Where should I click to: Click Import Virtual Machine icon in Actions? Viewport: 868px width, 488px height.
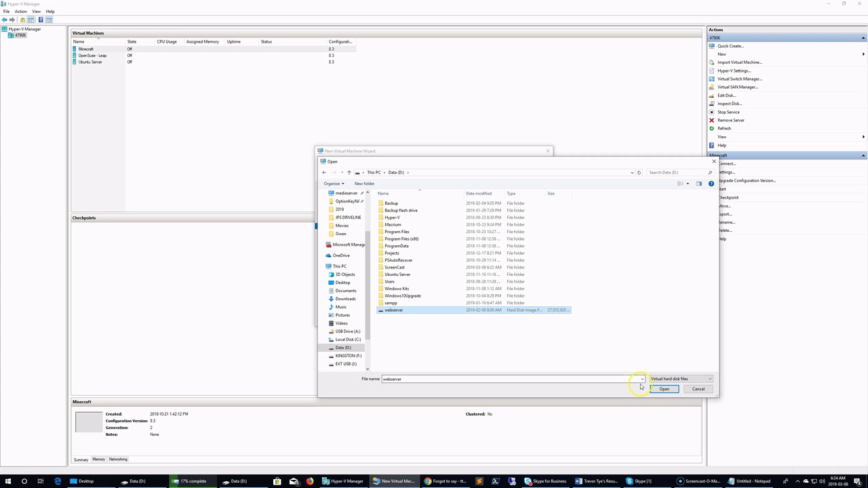click(x=711, y=62)
